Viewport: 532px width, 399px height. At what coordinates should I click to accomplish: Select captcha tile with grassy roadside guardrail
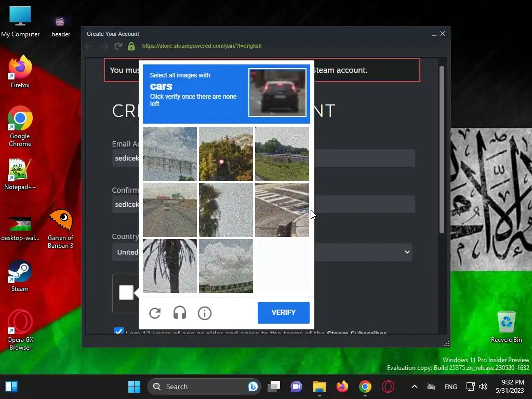click(282, 154)
